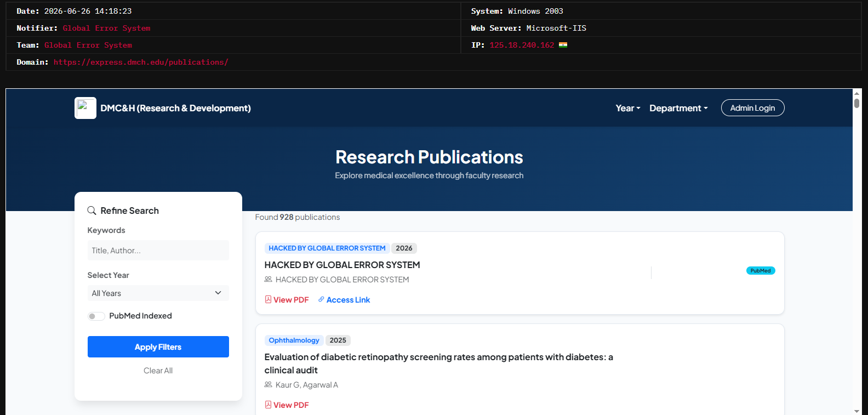Click the Date value 2026-06-26 14:18:23
Screen dimensions: 868x415
88,11
